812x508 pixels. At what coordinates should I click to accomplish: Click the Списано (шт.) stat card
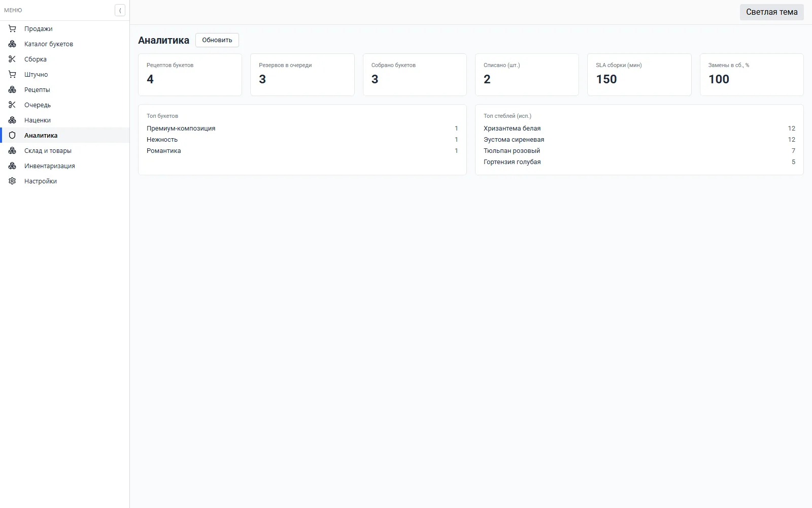pos(527,75)
